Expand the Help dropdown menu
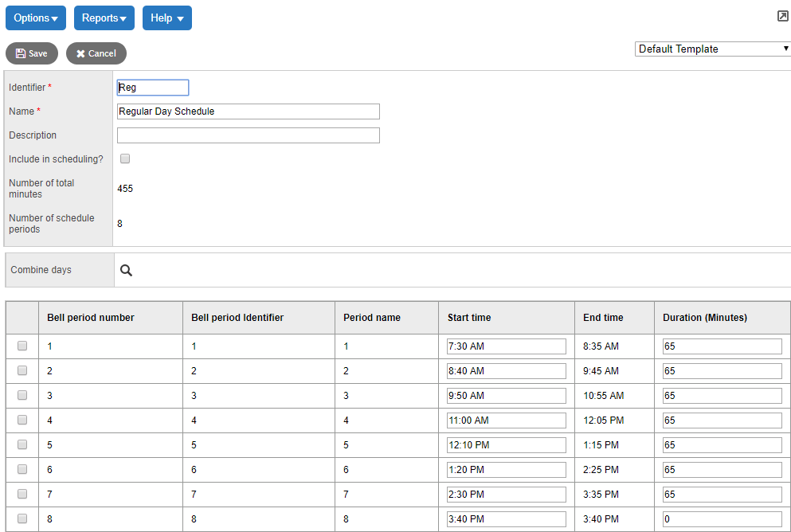 (167, 18)
